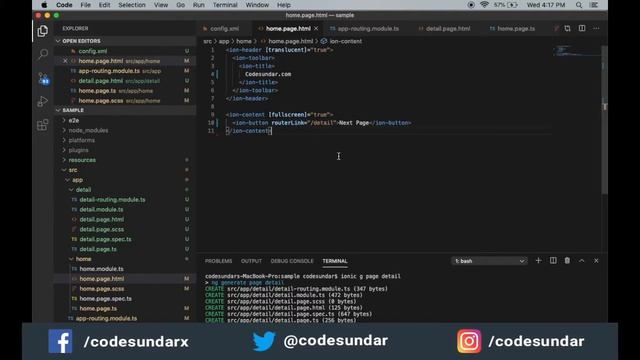Switch to the home.page.ts tab

(x=516, y=29)
